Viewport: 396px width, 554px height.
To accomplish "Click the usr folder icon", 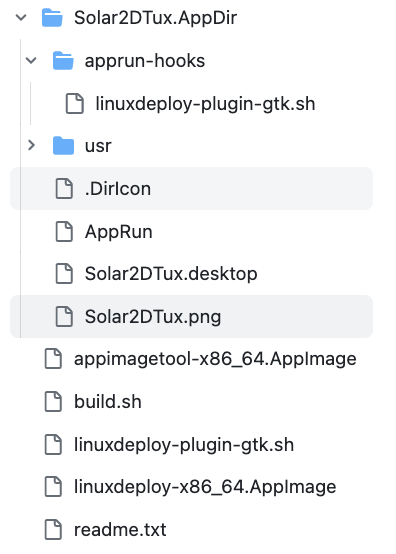I will (63, 146).
